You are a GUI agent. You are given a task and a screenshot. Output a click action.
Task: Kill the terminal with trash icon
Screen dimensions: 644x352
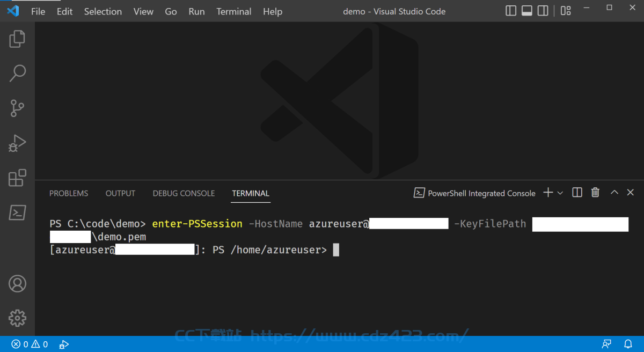[x=595, y=193]
